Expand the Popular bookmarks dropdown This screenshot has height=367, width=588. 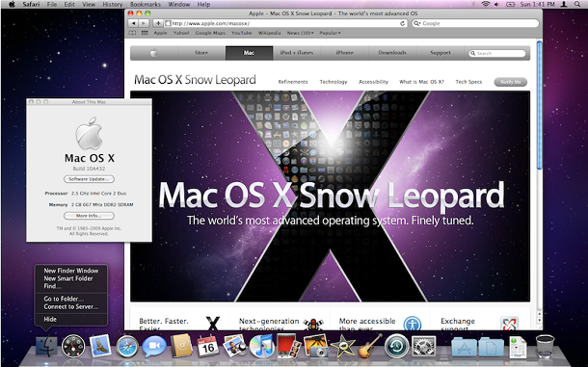tap(330, 33)
